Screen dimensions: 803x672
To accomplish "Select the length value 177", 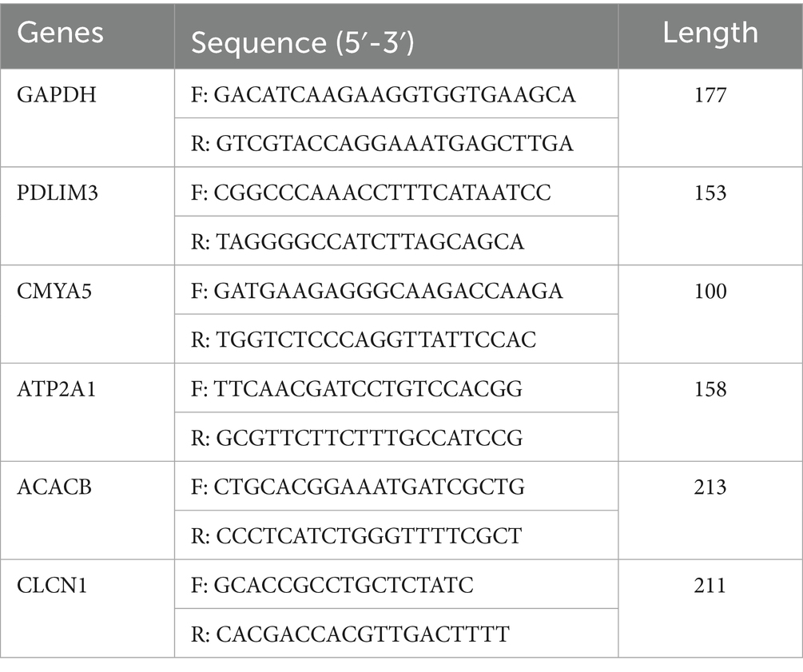I will pyautogui.click(x=710, y=95).
